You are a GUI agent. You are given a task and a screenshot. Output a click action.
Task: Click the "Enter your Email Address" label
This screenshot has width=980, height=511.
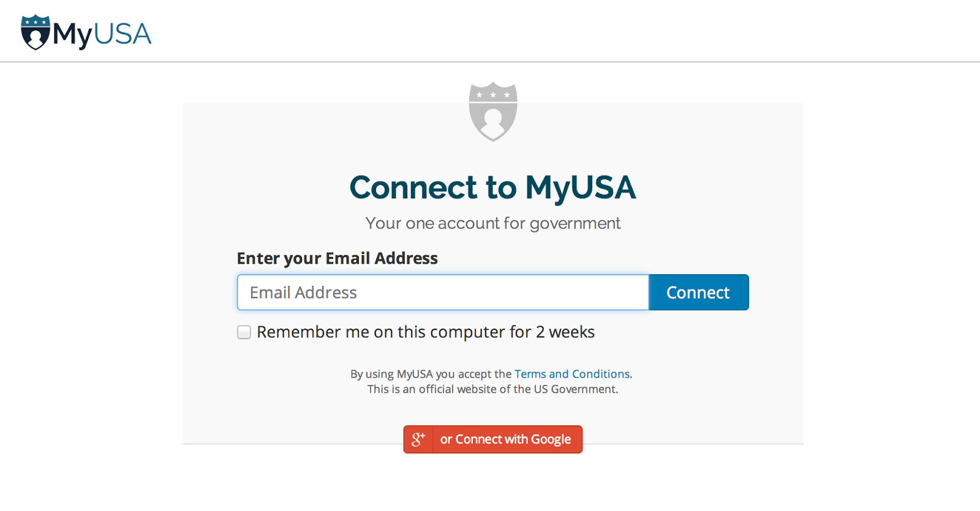tap(337, 258)
